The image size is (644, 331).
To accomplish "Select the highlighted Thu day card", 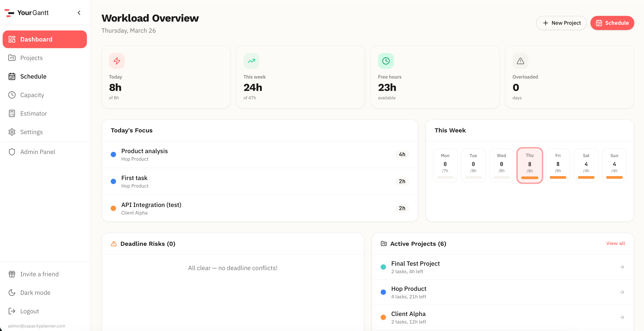I will [x=530, y=165].
